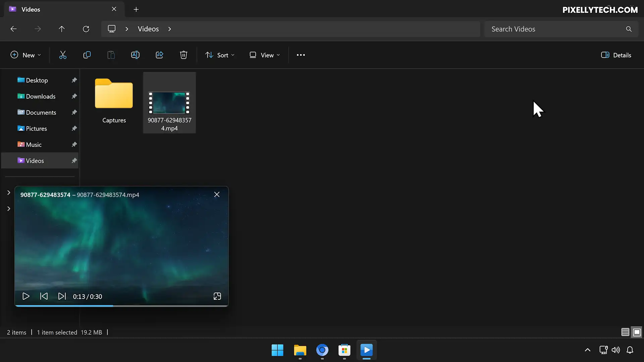
Task: Close the mini video player
Action: tap(217, 195)
